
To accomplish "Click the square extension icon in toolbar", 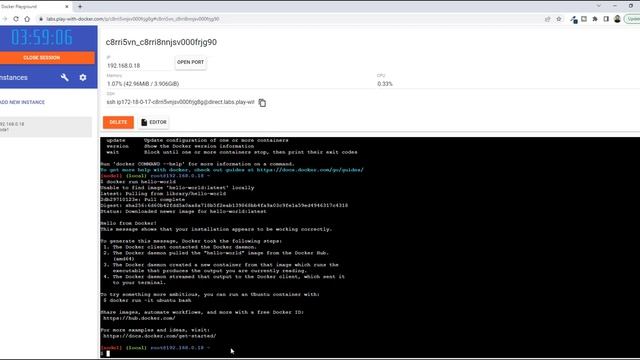I will (584, 19).
